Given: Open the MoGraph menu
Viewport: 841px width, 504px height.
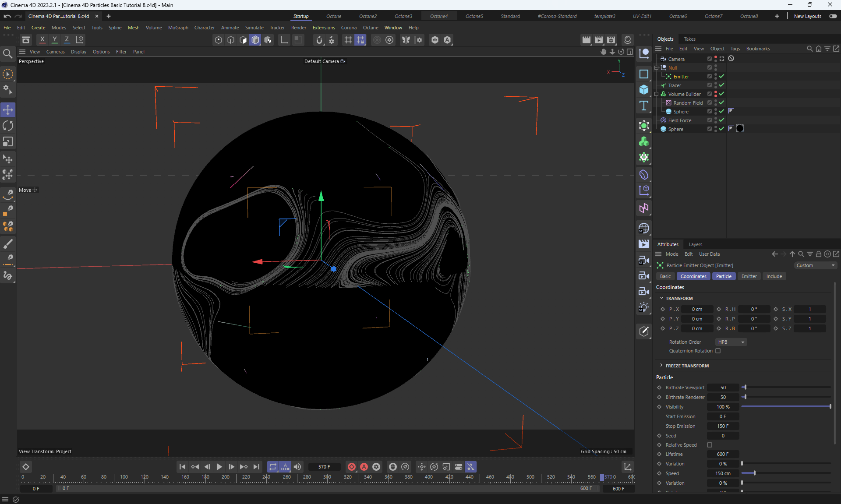Looking at the screenshot, I should (x=178, y=28).
